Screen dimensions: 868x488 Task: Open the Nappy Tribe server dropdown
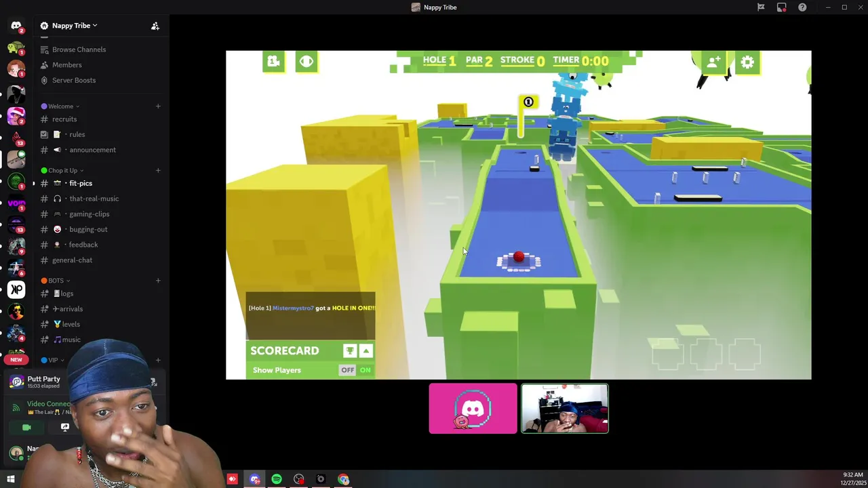click(75, 26)
